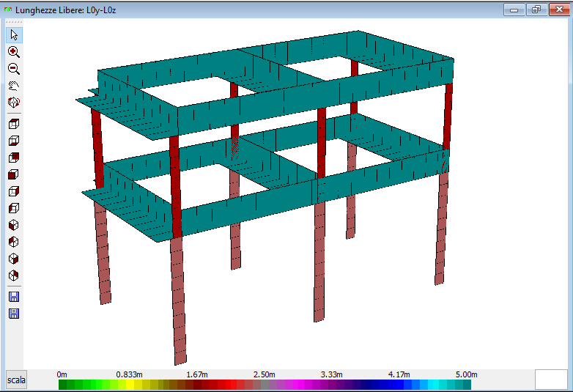Click the plain blue floppy save icon
Image resolution: width=573 pixels, height=392 pixels.
coord(14,297)
